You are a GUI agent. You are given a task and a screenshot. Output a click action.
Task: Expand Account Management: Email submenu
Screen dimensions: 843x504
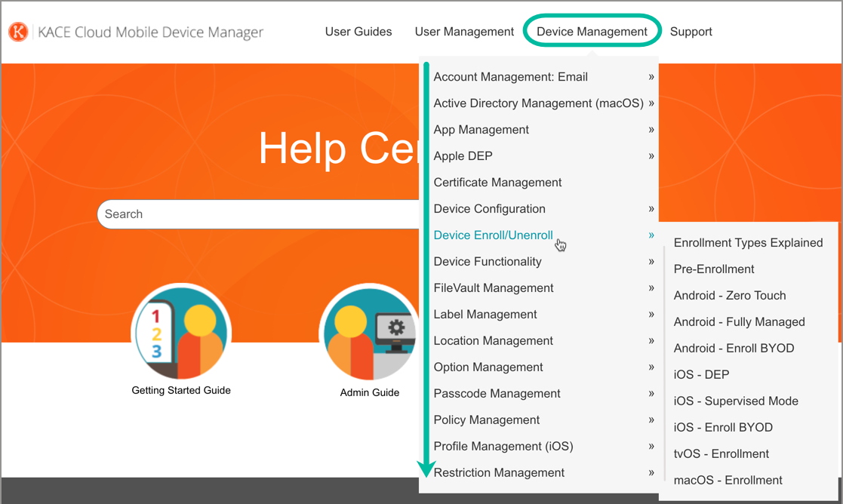[510, 77]
